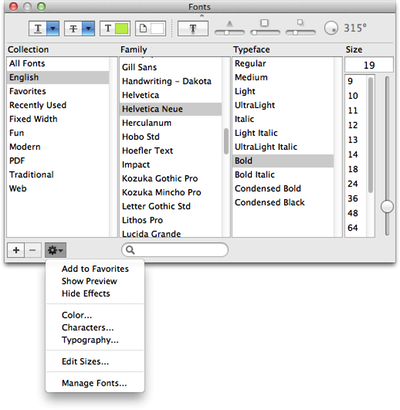Click the minus button to remove collection
The image size is (400, 410).
(33, 250)
